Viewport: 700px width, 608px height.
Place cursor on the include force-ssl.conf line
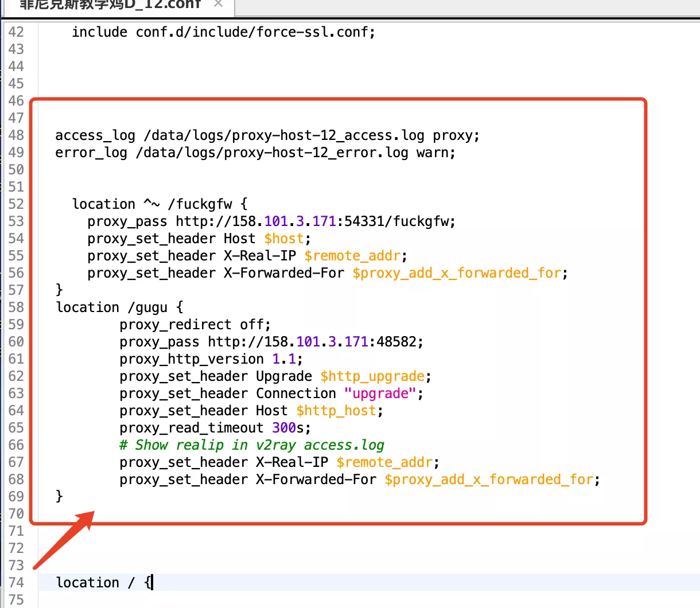click(x=223, y=32)
